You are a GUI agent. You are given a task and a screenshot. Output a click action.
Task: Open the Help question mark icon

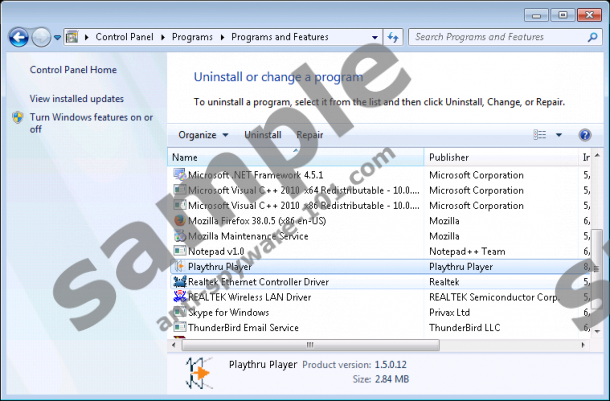585,135
